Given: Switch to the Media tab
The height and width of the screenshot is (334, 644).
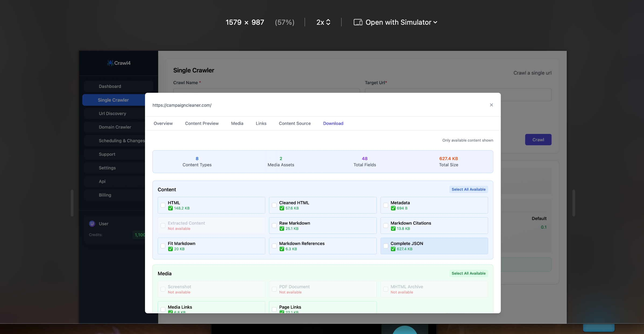Looking at the screenshot, I should click(x=237, y=123).
